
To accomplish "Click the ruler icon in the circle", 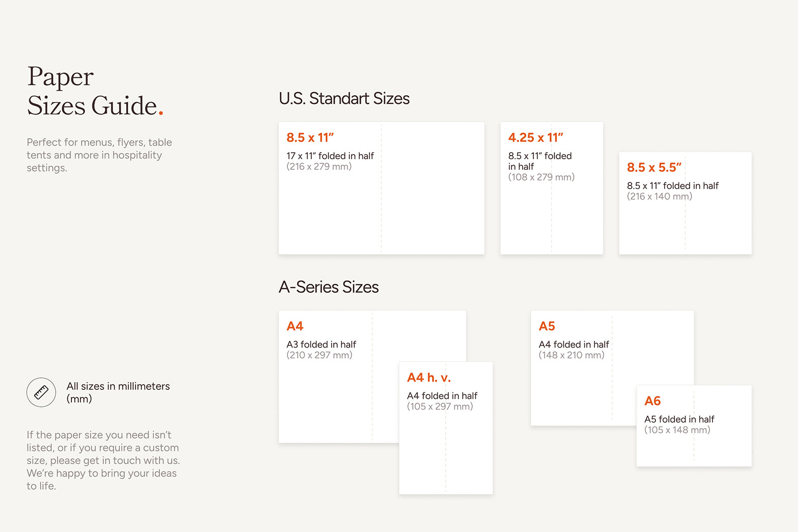I will [x=41, y=392].
